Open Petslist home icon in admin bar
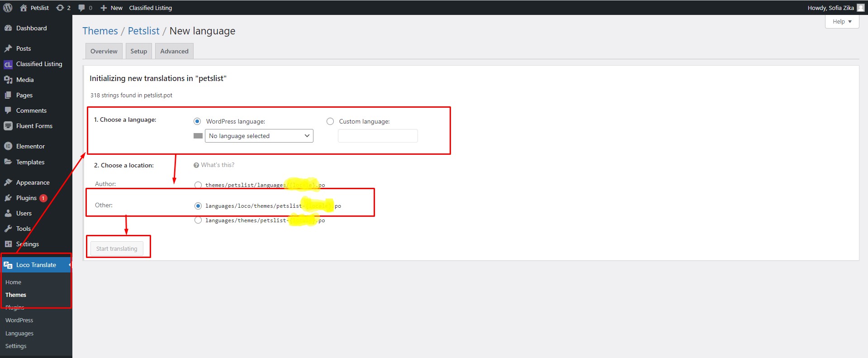 [x=24, y=8]
